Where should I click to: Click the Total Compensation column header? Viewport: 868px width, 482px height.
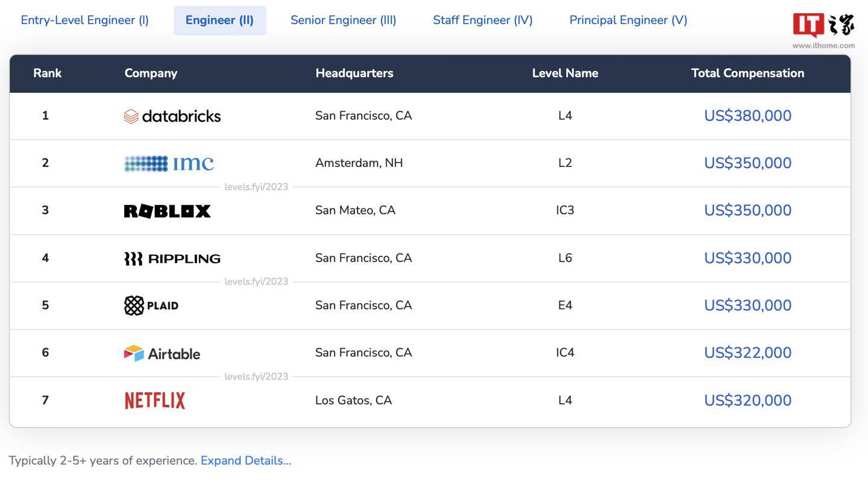747,74
